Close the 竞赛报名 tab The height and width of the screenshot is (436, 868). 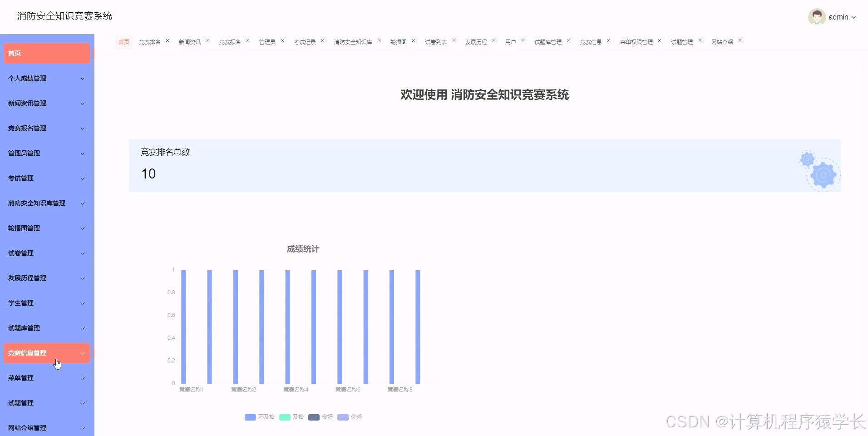(248, 41)
